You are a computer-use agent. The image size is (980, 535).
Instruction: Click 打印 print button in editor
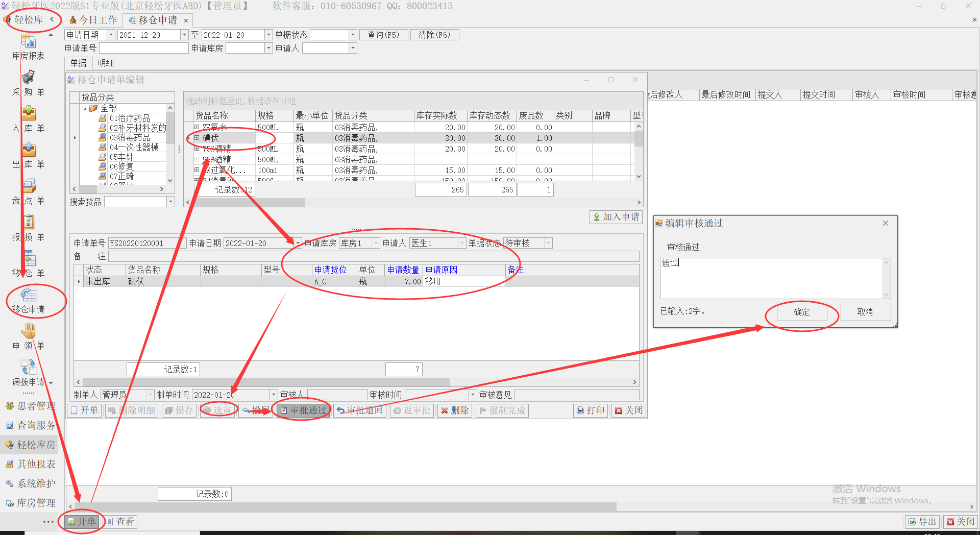pyautogui.click(x=590, y=410)
